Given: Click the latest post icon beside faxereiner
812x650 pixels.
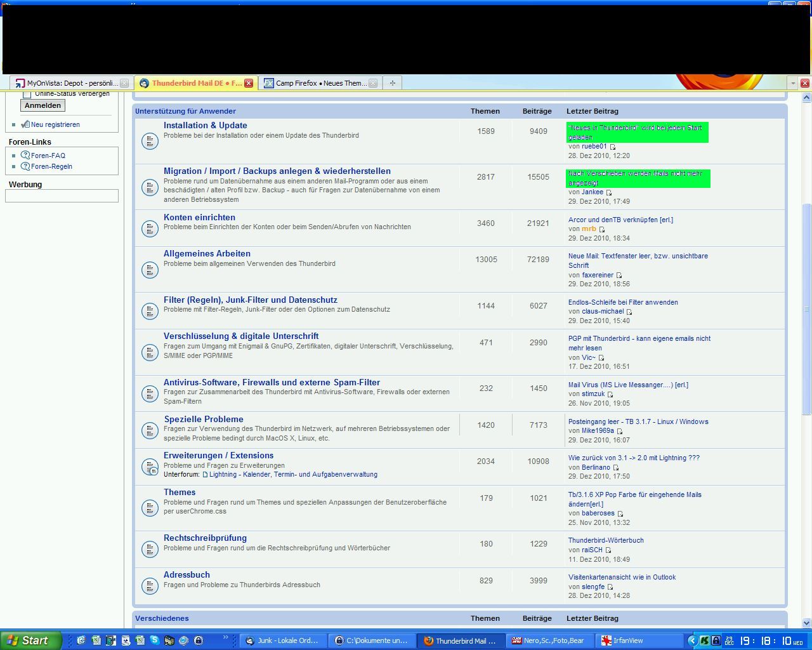Looking at the screenshot, I should [619, 275].
